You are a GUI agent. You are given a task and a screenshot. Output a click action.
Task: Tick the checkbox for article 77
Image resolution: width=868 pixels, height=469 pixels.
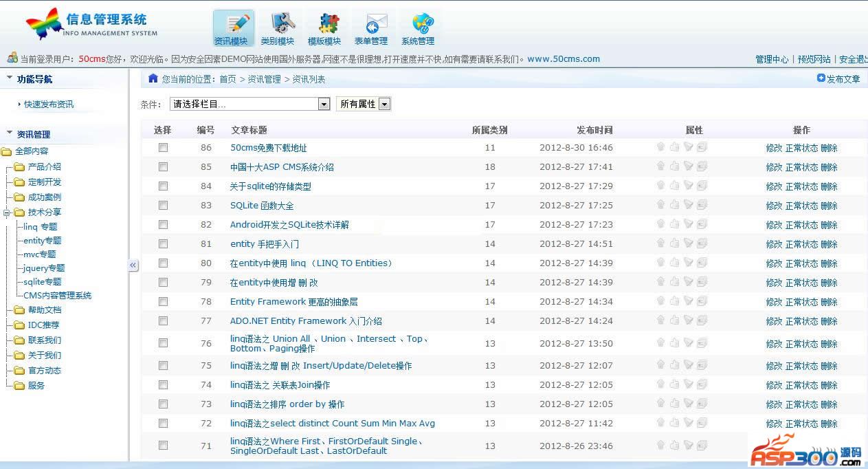(163, 321)
